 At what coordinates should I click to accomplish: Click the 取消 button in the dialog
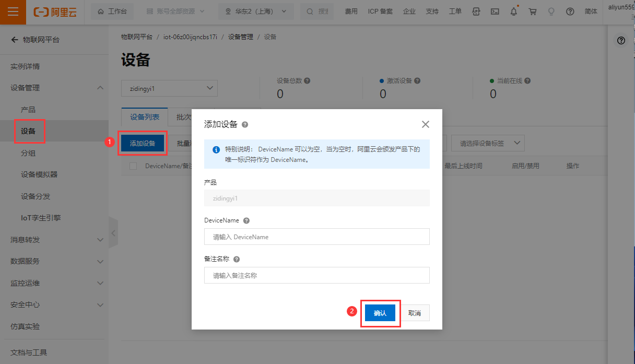(415, 313)
